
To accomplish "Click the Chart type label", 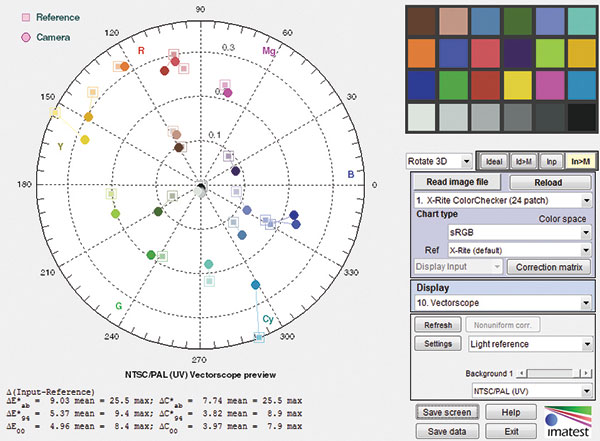I will [x=437, y=214].
